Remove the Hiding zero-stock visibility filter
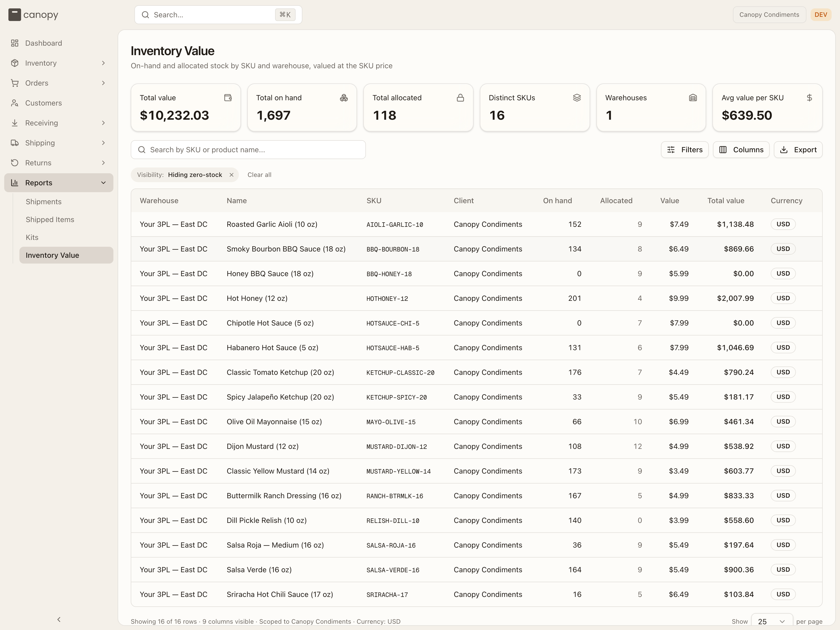Screen dimensions: 840x630 click(231, 175)
